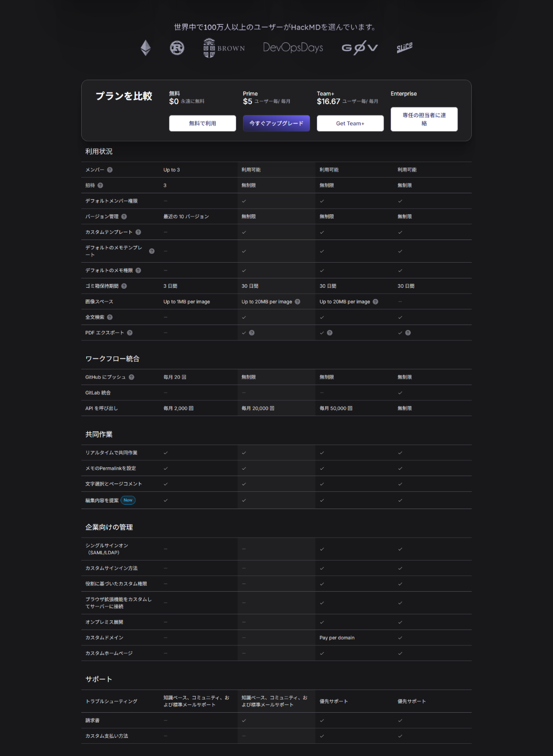
Task: Click the help icon beside 招待
Action: (100, 185)
